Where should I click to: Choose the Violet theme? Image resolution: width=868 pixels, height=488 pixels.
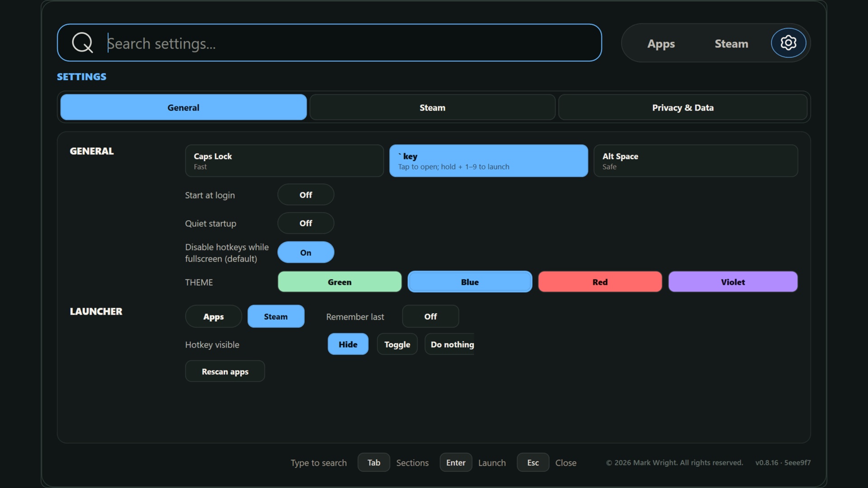(733, 282)
